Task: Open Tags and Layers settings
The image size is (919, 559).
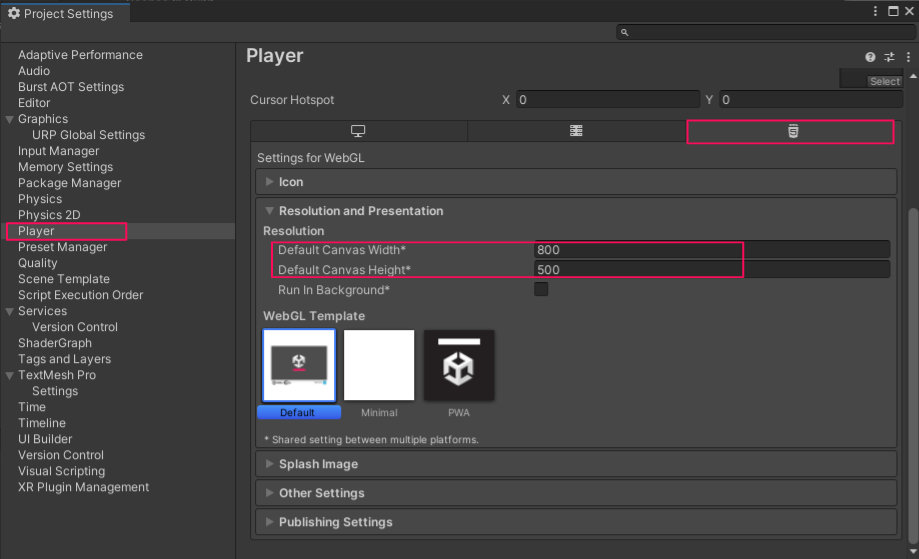Action: point(64,359)
